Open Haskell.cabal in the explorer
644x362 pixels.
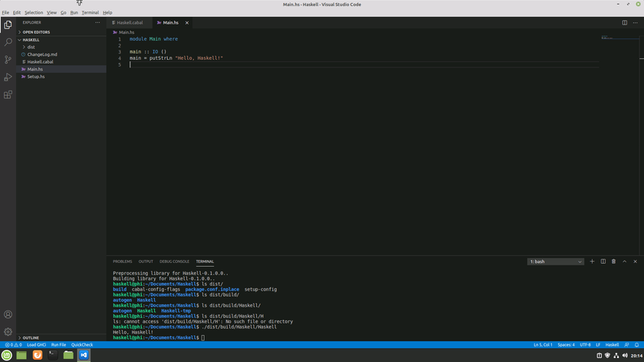click(61, 61)
